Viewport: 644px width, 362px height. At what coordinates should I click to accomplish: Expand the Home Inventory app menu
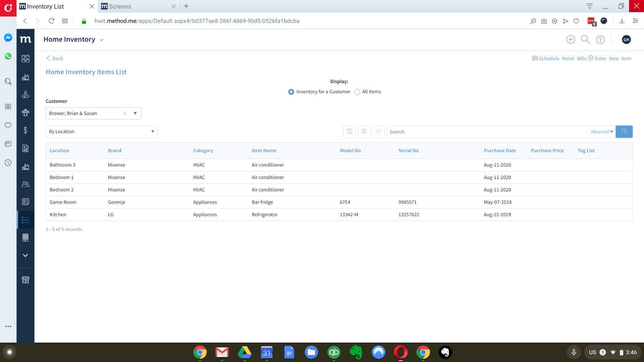(101, 40)
